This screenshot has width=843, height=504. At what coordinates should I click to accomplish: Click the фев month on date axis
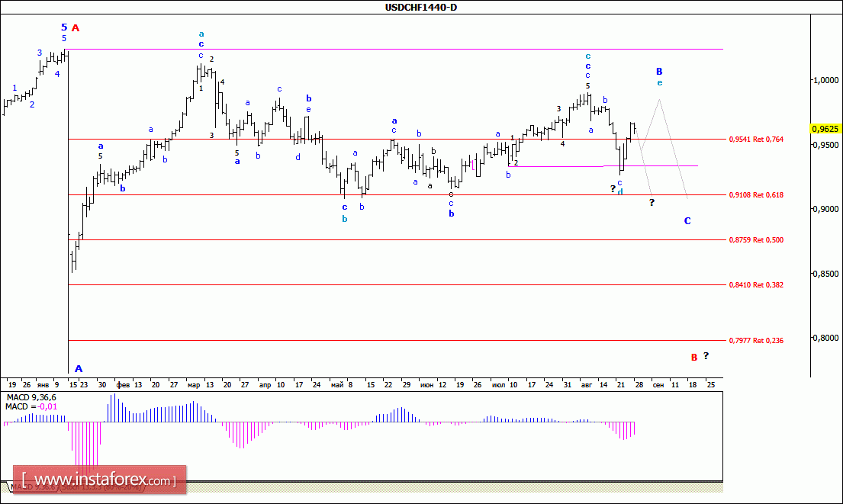121,385
